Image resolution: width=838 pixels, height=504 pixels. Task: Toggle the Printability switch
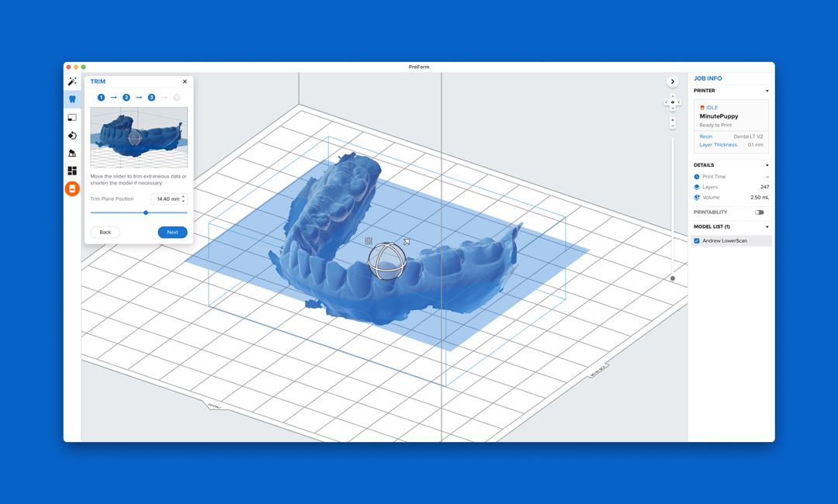pyautogui.click(x=760, y=212)
